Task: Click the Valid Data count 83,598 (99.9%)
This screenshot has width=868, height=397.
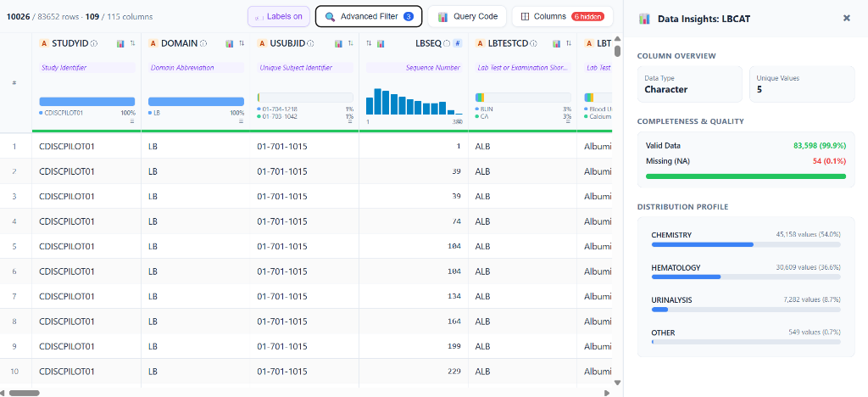Action: [820, 146]
